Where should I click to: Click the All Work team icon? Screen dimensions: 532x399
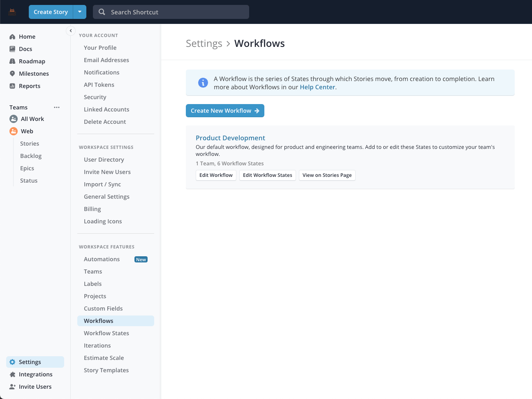tap(14, 119)
